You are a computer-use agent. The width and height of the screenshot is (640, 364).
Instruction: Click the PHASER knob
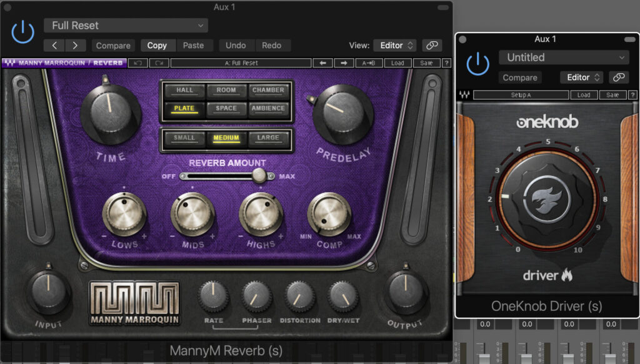257,297
